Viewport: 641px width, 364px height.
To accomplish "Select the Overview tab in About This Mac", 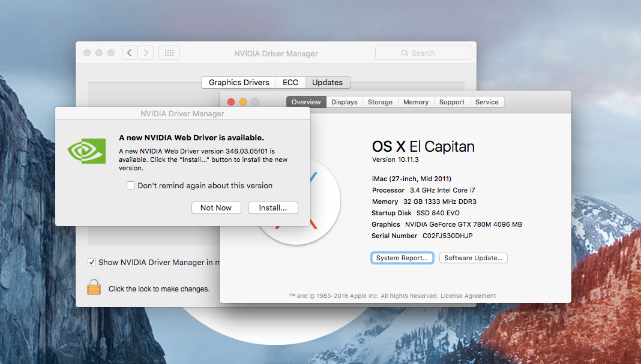I will 306,102.
